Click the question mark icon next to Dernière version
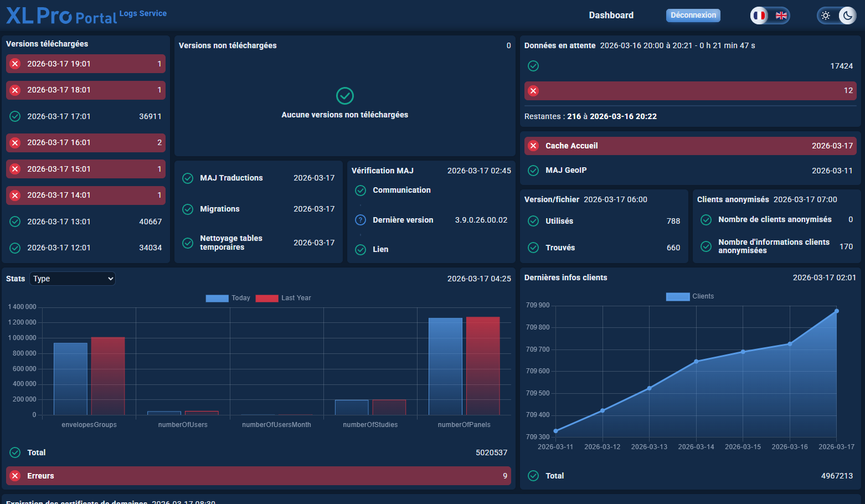The width and height of the screenshot is (865, 504). tap(361, 220)
